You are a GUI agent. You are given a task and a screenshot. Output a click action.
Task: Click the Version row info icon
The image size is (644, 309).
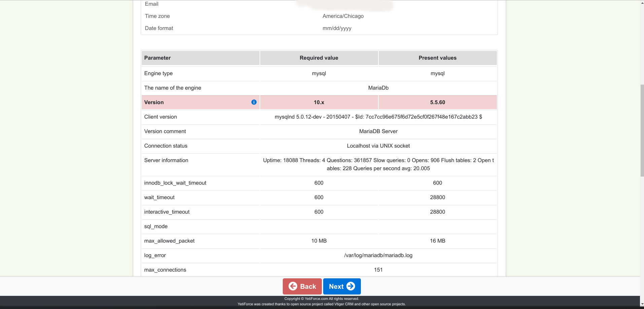[254, 102]
